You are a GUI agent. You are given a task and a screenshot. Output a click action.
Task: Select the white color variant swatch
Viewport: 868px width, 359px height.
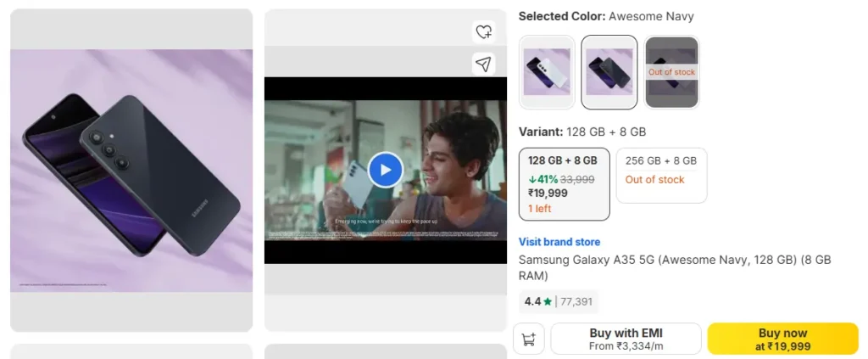point(547,72)
